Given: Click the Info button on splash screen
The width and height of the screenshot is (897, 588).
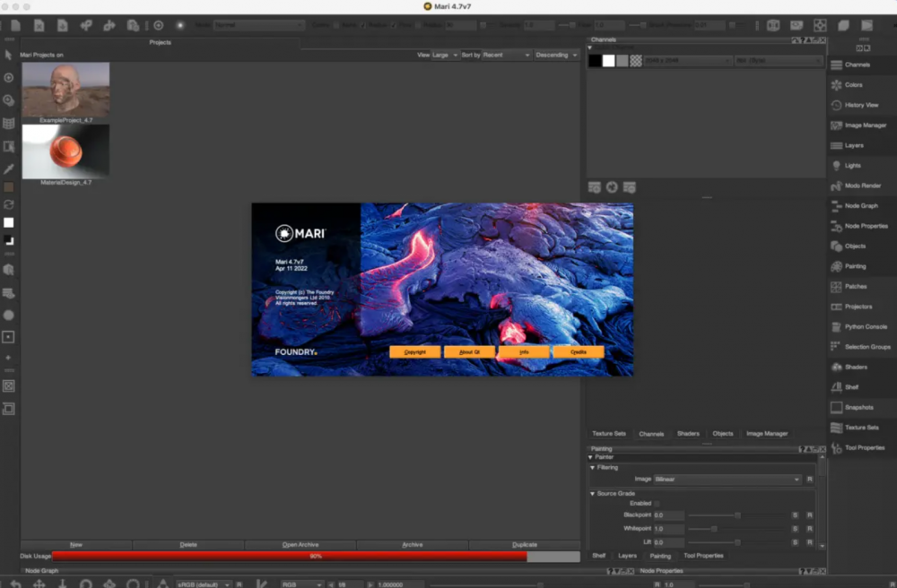Looking at the screenshot, I should click(524, 352).
